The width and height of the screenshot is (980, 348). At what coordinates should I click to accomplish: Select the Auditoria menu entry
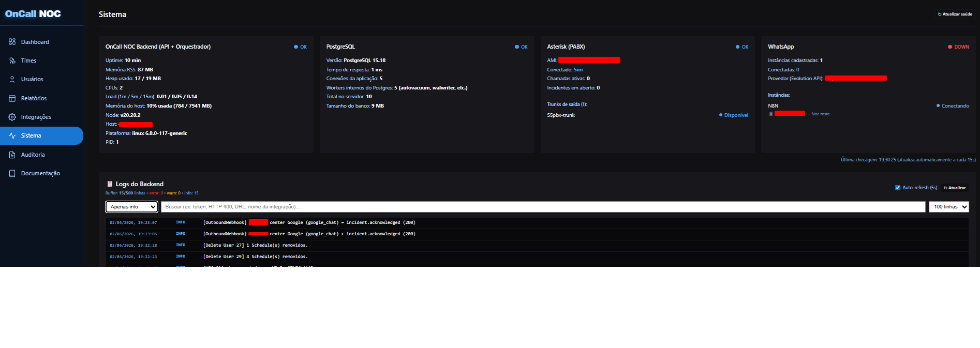point(41,155)
